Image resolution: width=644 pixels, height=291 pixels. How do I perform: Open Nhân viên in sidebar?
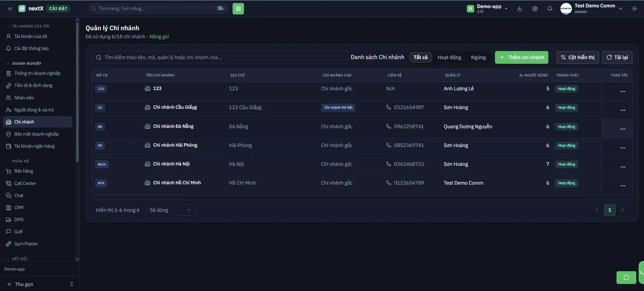(38, 97)
